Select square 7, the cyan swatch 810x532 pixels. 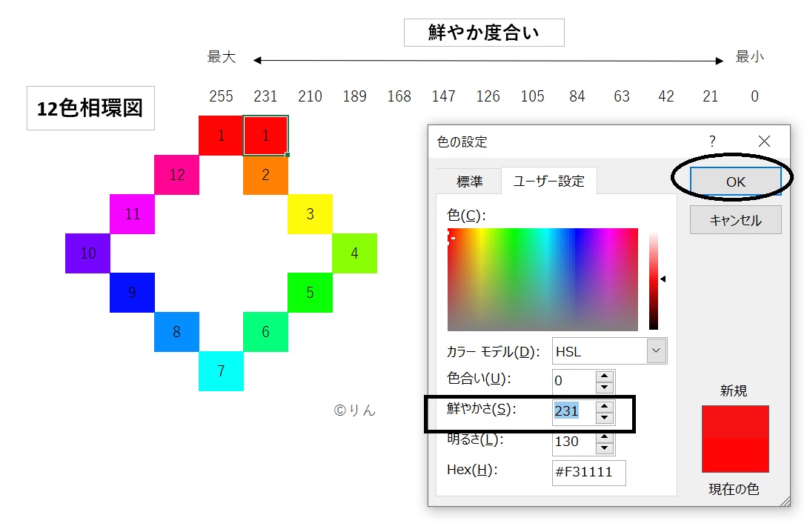221,372
